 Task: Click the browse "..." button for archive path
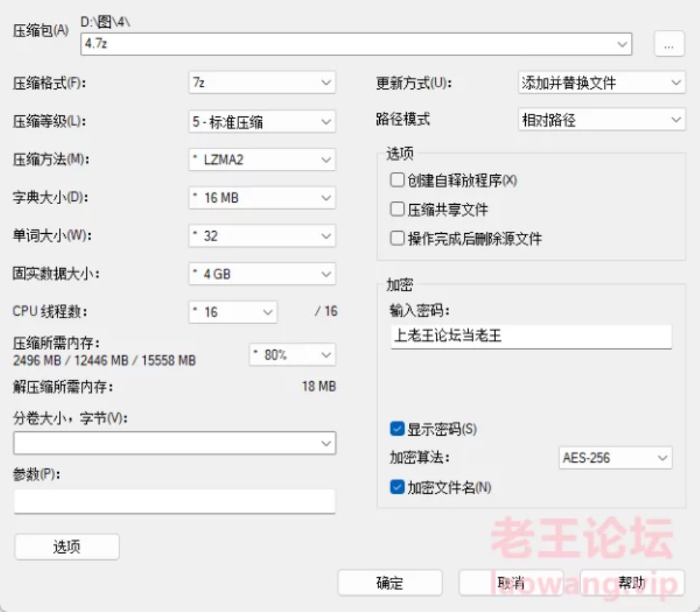(669, 44)
